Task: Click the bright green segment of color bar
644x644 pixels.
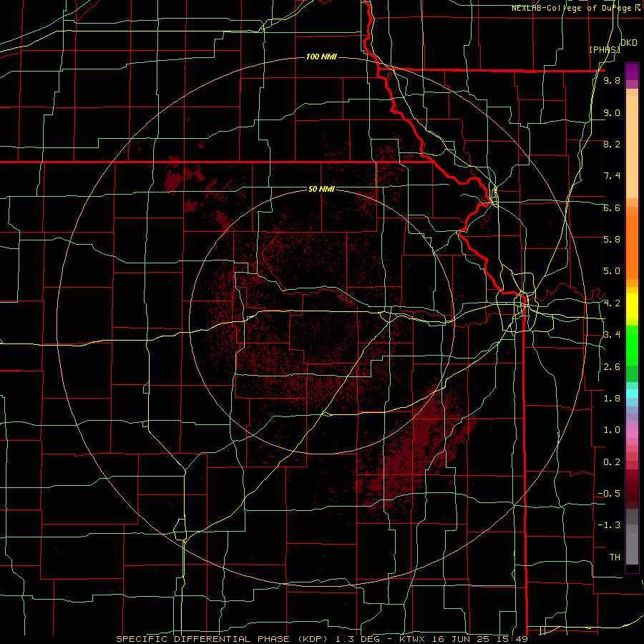Action: click(632, 345)
